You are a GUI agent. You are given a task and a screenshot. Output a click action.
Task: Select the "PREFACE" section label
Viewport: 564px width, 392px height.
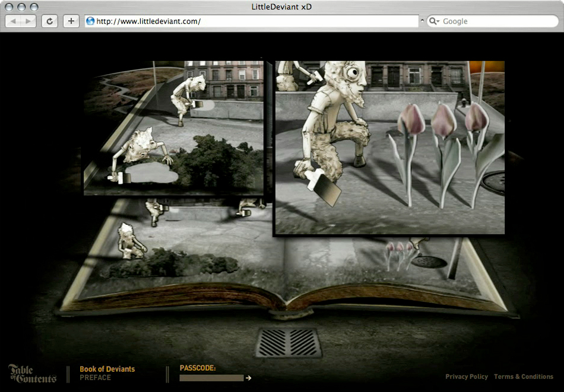[94, 377]
